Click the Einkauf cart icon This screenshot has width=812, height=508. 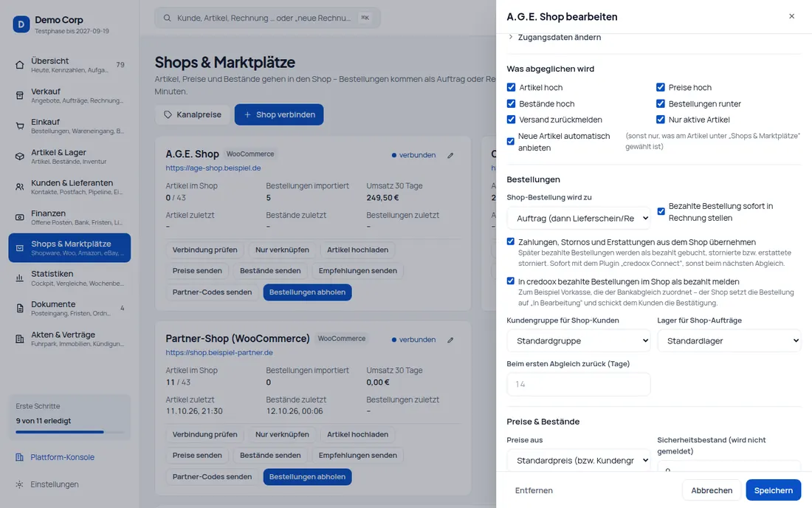(20, 126)
